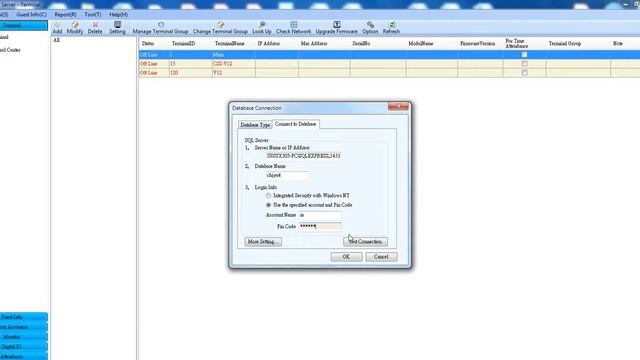Click the Delete toolbar icon
Viewport: 640px width, 360px height.
click(x=95, y=28)
